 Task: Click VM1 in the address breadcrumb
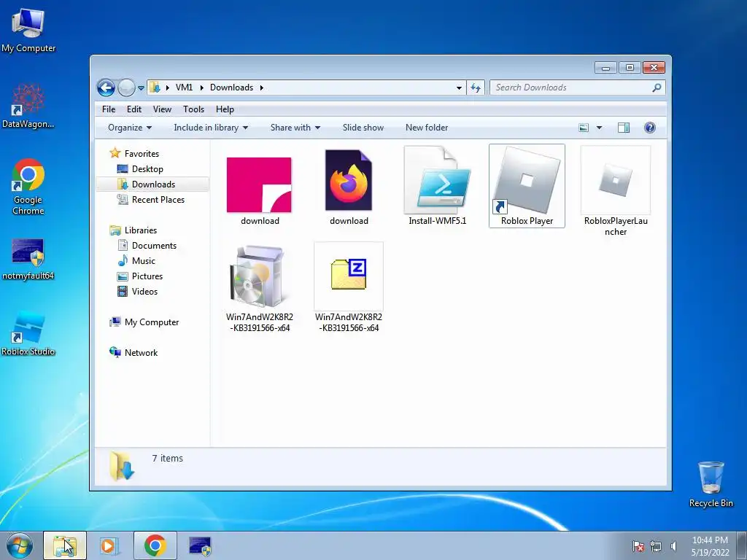(x=184, y=87)
